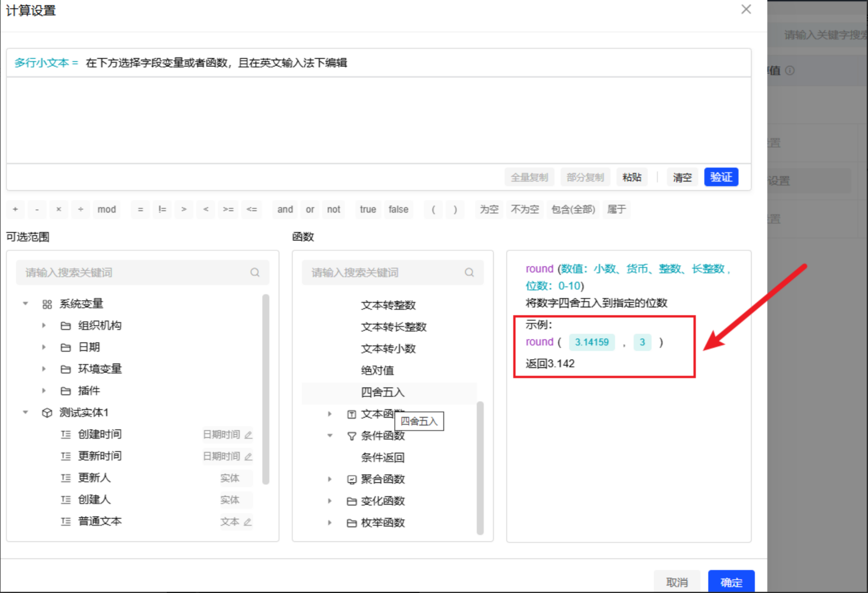
Task: Click the function list vertical scrollbar
Action: click(480, 466)
